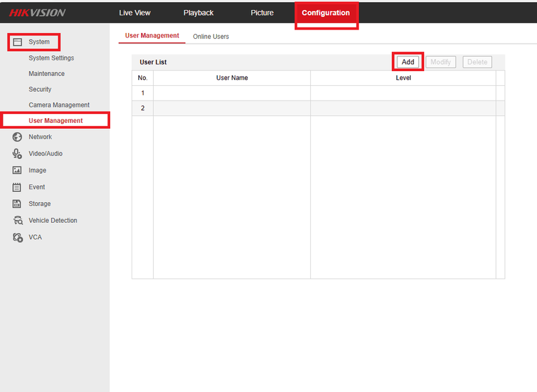Expand the Event section label
This screenshot has width=537, height=392.
[x=37, y=187]
